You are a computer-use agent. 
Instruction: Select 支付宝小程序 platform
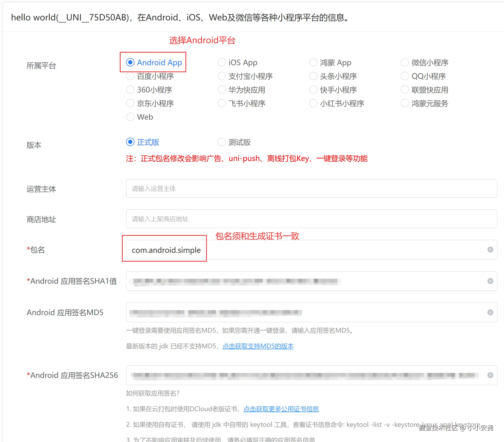(222, 76)
